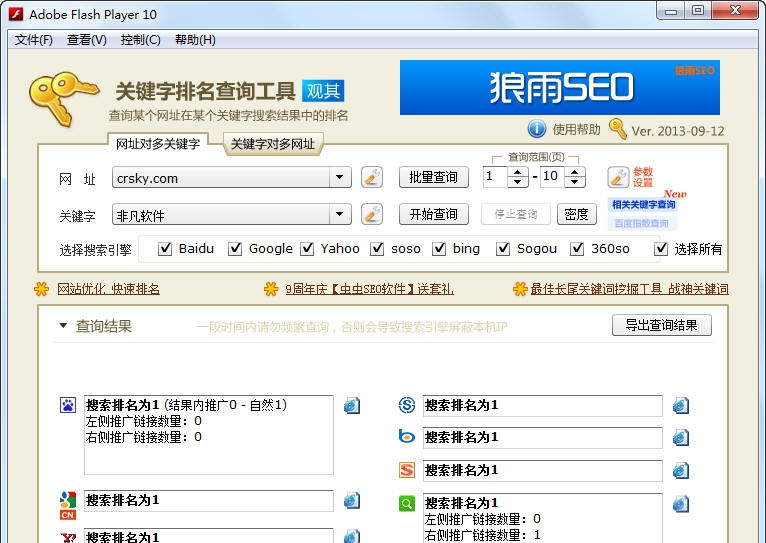Viewport: 766px width, 543px height.
Task: Click the Baidu ranking result text box
Action: [209, 435]
